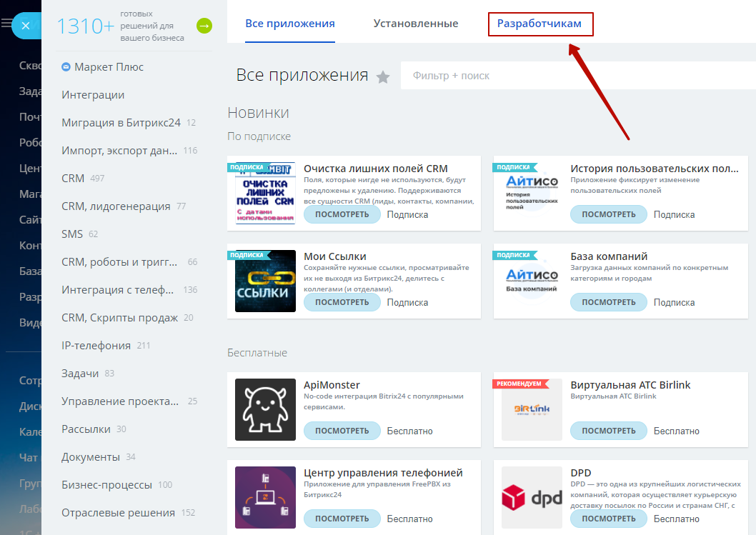Select Управление проектами category
The width and height of the screenshot is (756, 535).
120,401
